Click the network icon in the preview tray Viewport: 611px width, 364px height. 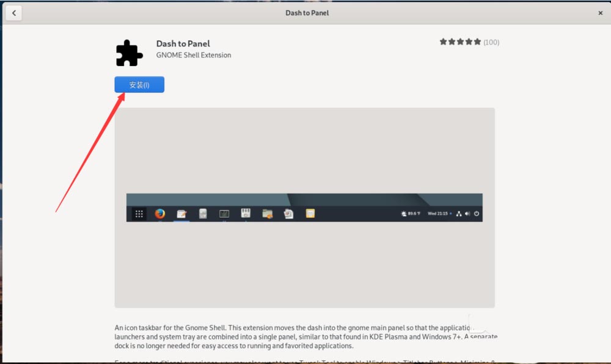(458, 214)
